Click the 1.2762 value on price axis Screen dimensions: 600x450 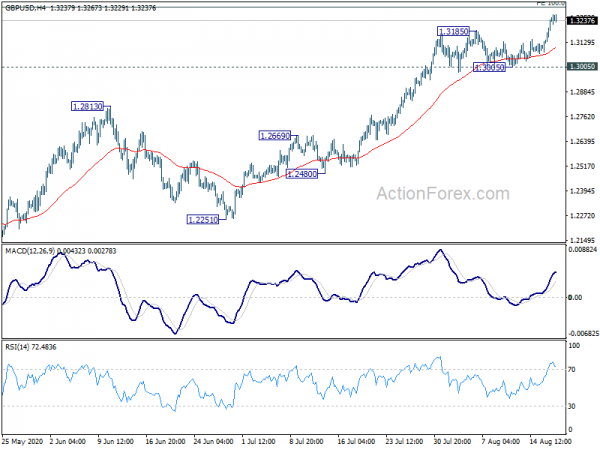click(578, 117)
